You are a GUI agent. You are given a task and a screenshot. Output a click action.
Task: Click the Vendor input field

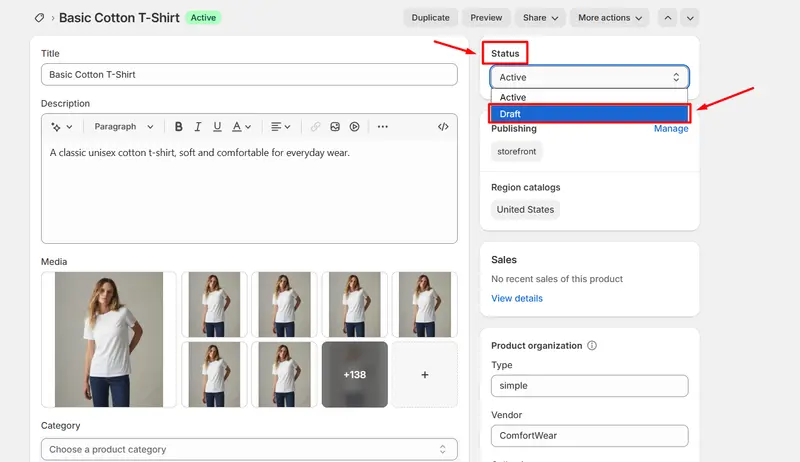coord(589,436)
